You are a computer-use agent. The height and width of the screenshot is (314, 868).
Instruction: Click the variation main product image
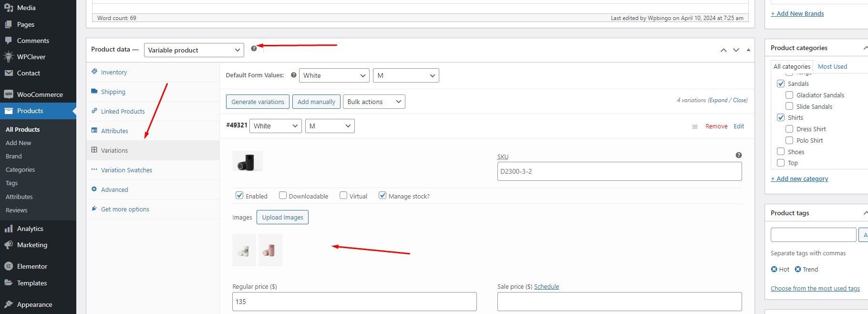(247, 161)
